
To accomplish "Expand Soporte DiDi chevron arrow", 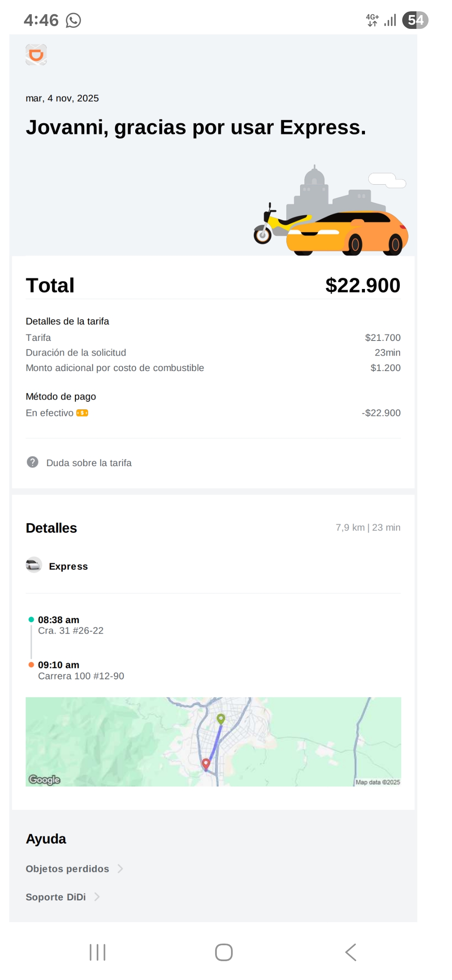I will [x=97, y=897].
